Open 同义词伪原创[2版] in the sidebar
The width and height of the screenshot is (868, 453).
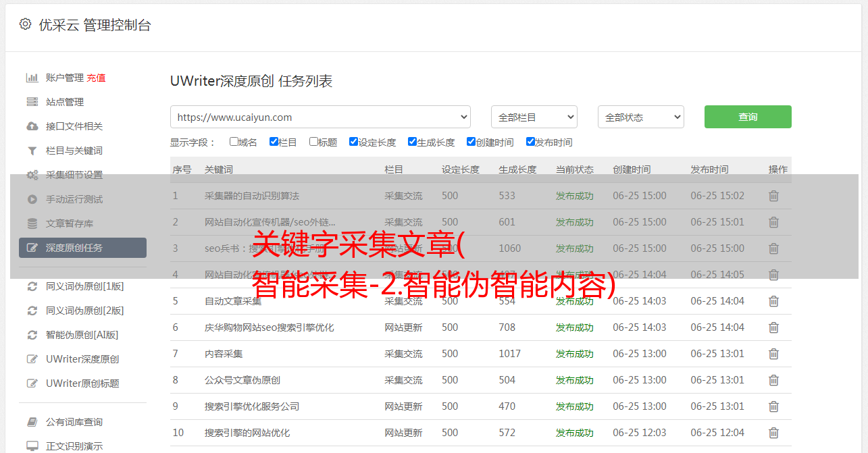coord(84,311)
